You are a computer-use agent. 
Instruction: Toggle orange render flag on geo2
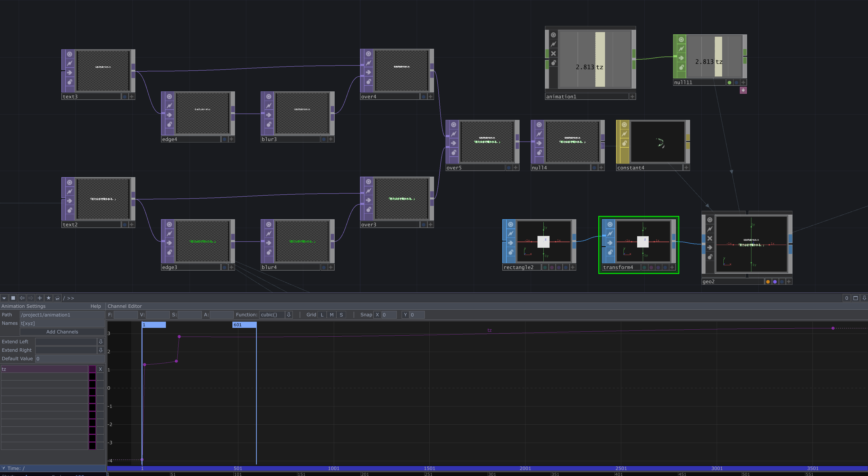768,282
